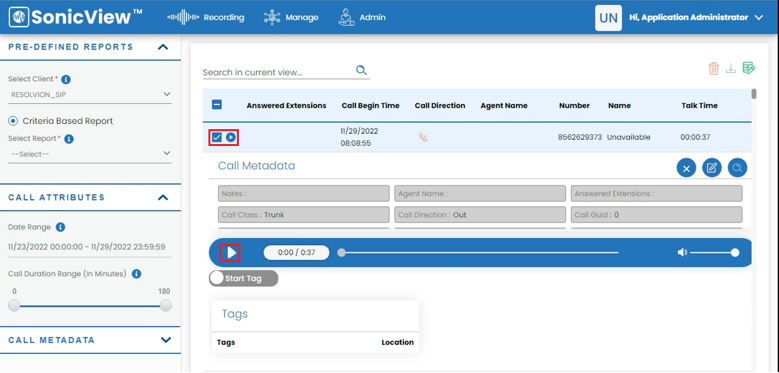Click the 00:00:37 talk time
The height and width of the screenshot is (373, 779).
click(x=695, y=137)
